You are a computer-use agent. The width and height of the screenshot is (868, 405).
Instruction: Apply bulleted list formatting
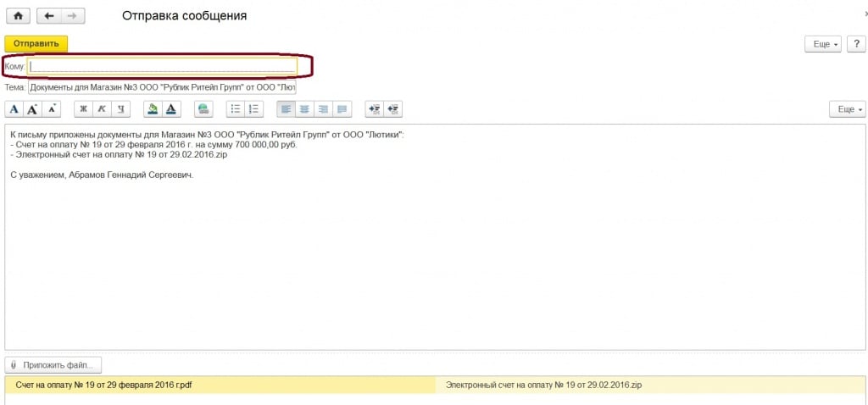pyautogui.click(x=236, y=109)
